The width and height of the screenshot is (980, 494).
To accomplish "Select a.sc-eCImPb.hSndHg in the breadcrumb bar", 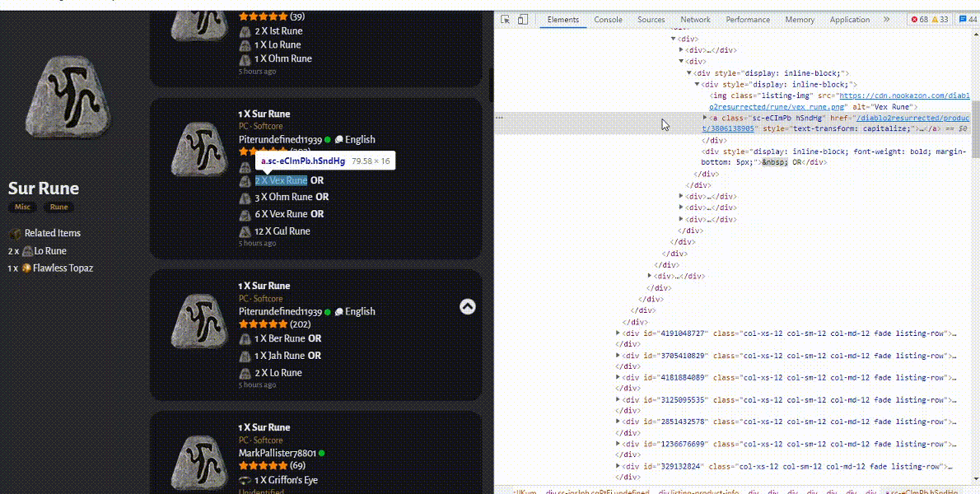I will pyautogui.click(x=923, y=492).
